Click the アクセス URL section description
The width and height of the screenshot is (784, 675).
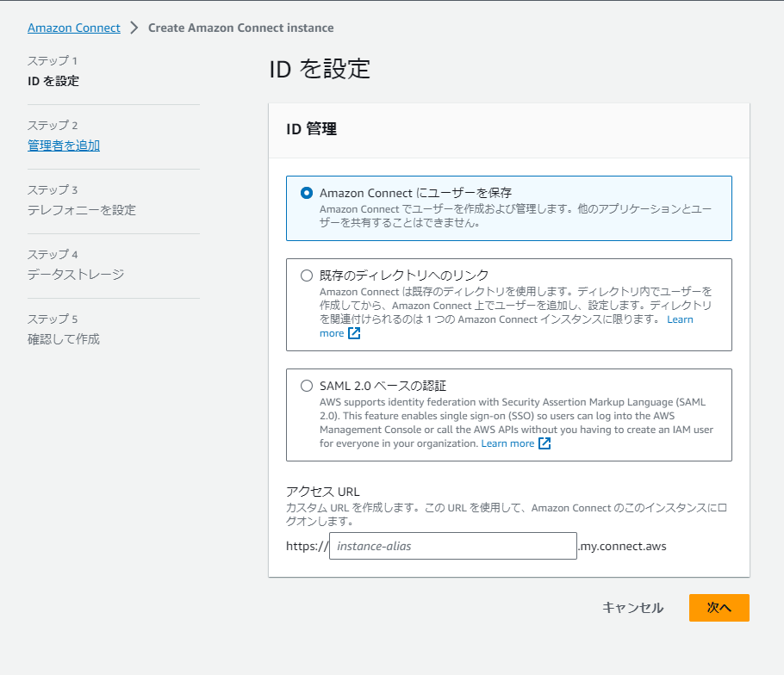tap(505, 513)
